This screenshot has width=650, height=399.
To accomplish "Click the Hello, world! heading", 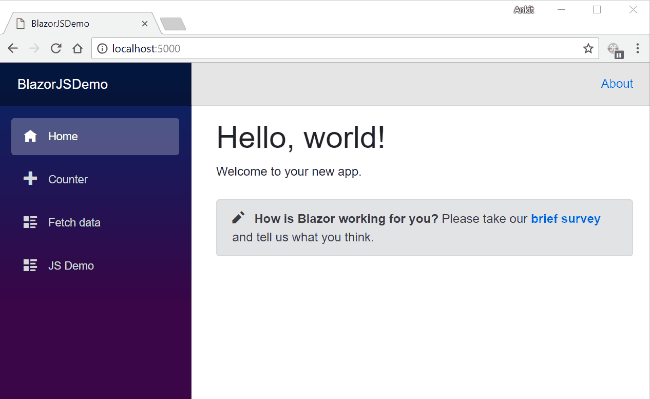I will [x=301, y=138].
